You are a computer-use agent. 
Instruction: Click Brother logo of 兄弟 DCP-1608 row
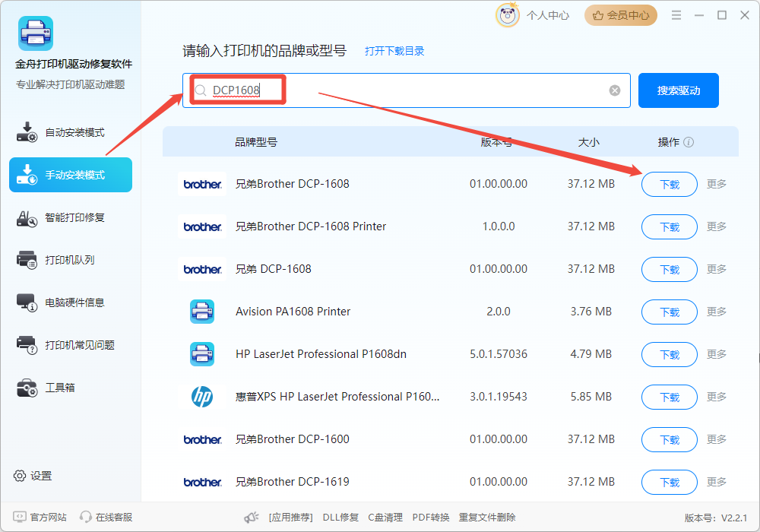pos(202,269)
